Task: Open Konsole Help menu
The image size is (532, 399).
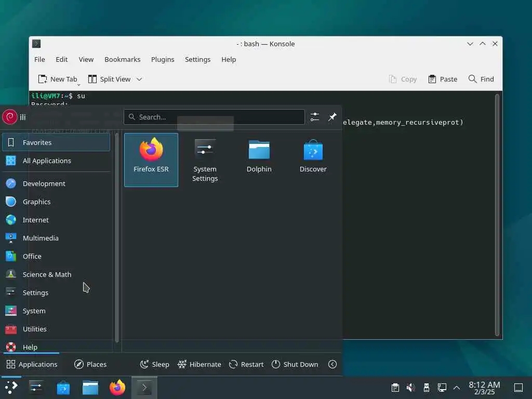Action: [229, 59]
